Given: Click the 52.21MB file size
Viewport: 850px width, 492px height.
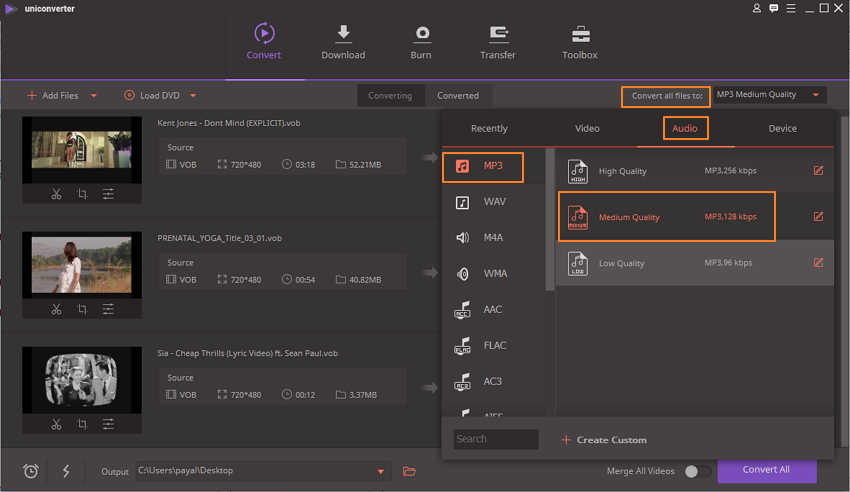Looking at the screenshot, I should (365, 165).
